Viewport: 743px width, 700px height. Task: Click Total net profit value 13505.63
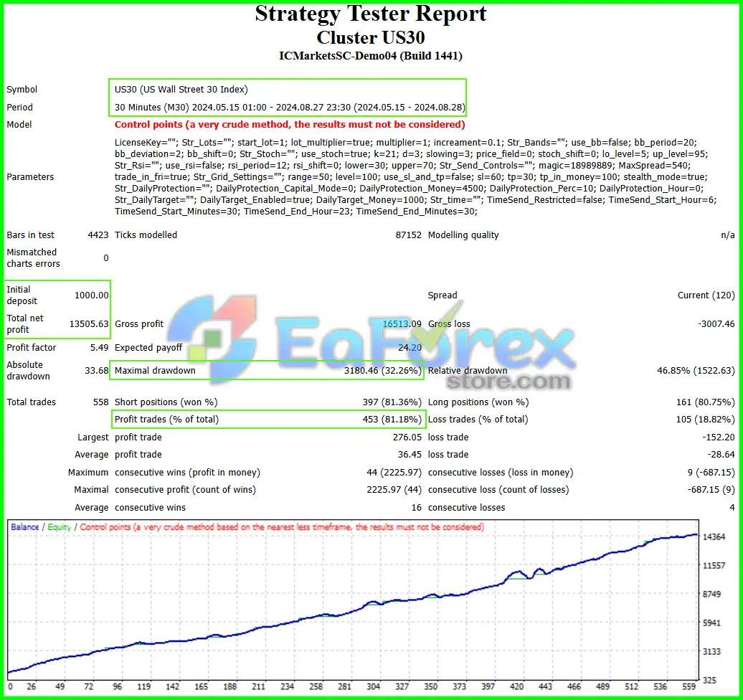point(89,323)
